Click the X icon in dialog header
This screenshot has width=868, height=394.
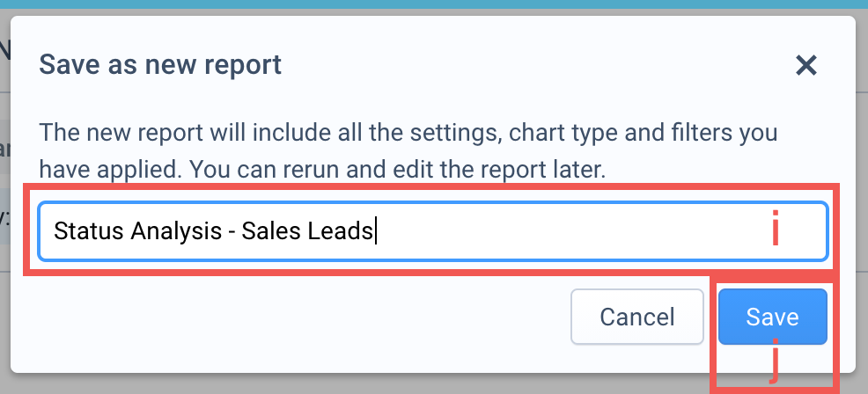[x=806, y=65]
